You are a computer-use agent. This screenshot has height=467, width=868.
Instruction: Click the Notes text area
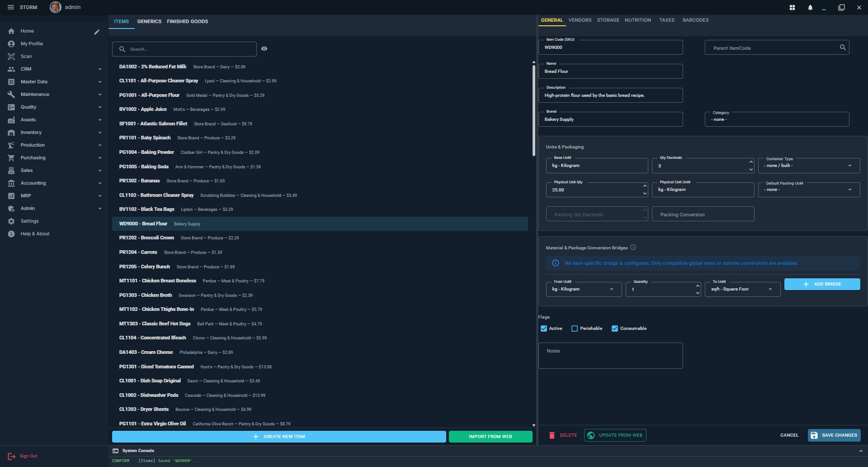click(x=610, y=356)
